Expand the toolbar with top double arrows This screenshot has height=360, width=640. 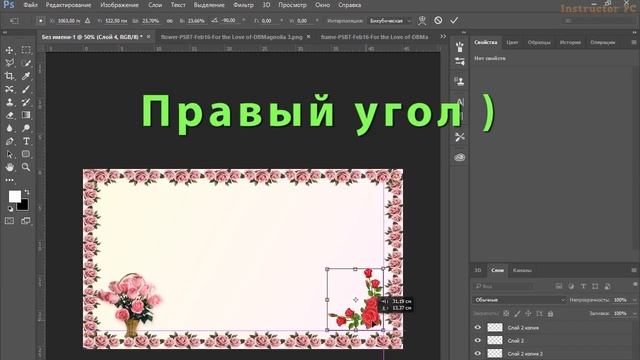5,32
